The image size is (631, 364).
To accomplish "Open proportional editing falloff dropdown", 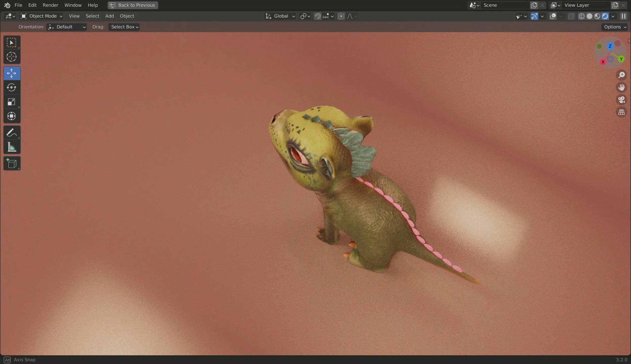I will (x=352, y=16).
